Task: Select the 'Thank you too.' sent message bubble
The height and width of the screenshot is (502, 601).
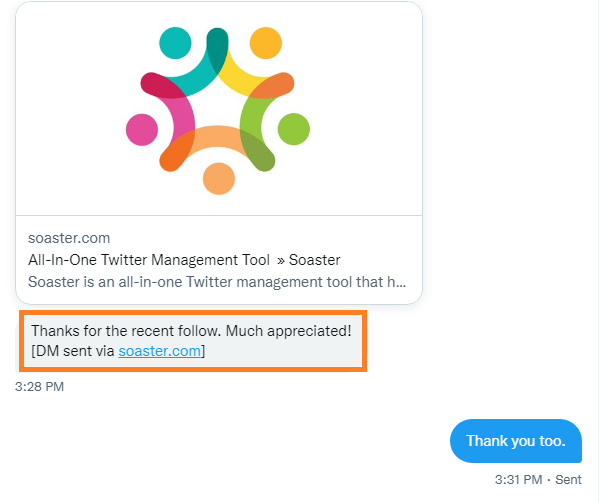Action: 516,441
